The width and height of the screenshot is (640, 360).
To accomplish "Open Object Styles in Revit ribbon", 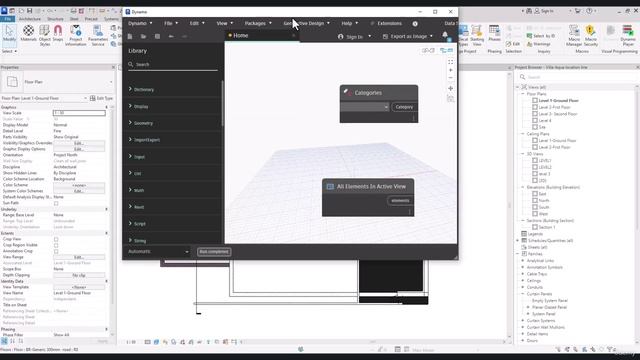I will pos(44,35).
